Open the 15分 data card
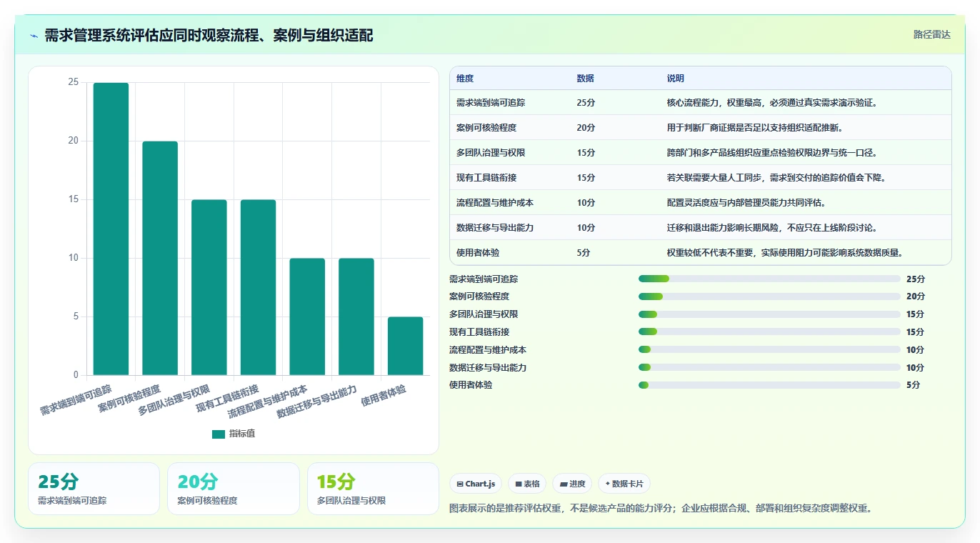980x543 pixels. 373,489
